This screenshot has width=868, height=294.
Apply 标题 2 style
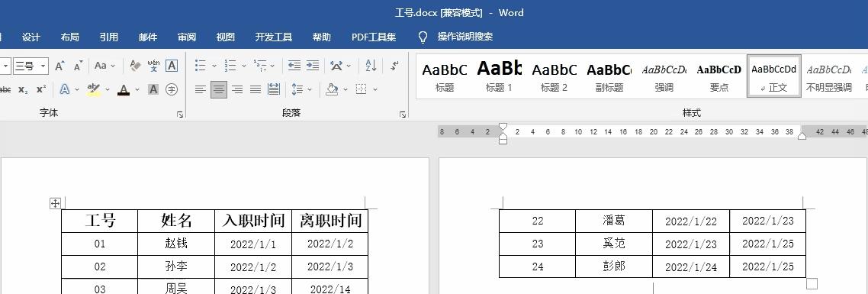pyautogui.click(x=554, y=76)
